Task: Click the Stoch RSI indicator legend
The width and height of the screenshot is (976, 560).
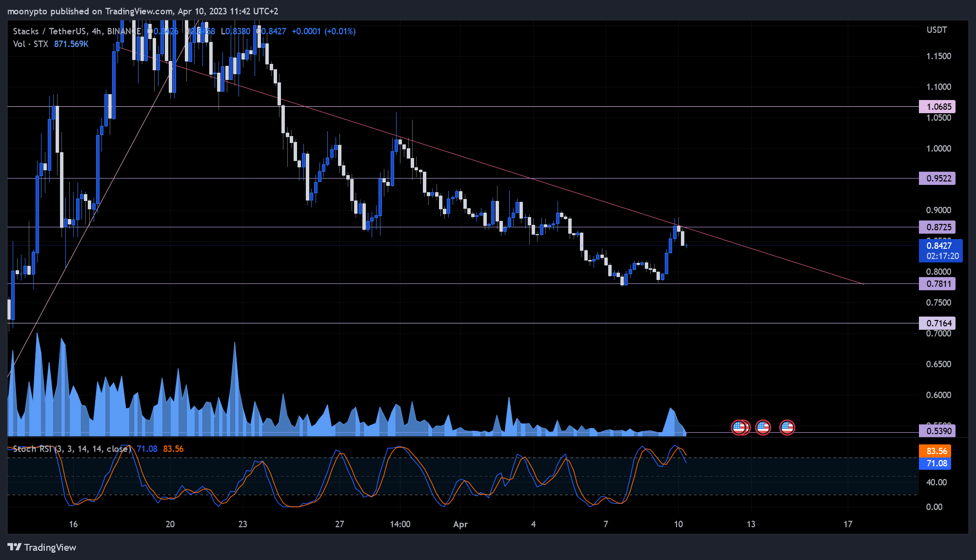Action: coord(72,449)
